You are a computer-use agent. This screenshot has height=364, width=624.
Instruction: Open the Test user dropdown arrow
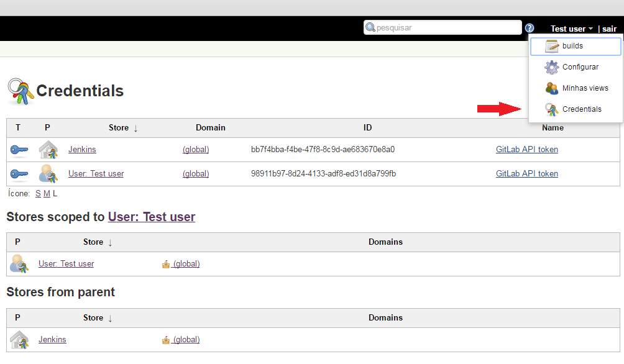[590, 29]
